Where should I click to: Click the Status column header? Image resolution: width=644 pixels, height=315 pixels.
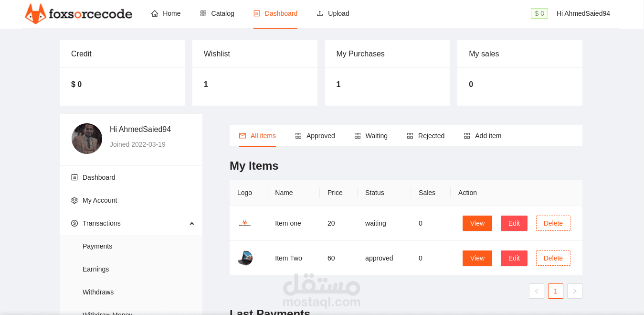375,193
